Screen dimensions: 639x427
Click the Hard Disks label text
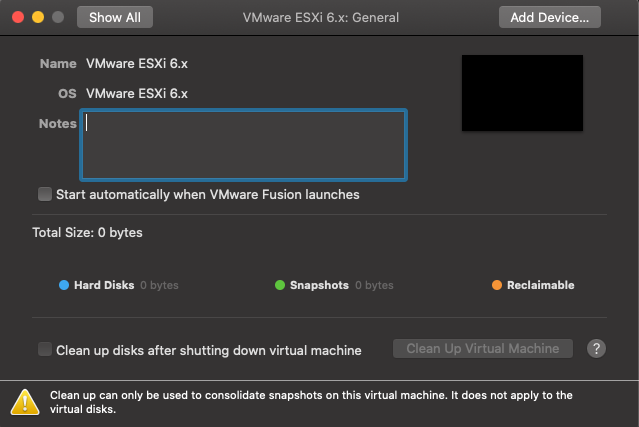click(104, 285)
